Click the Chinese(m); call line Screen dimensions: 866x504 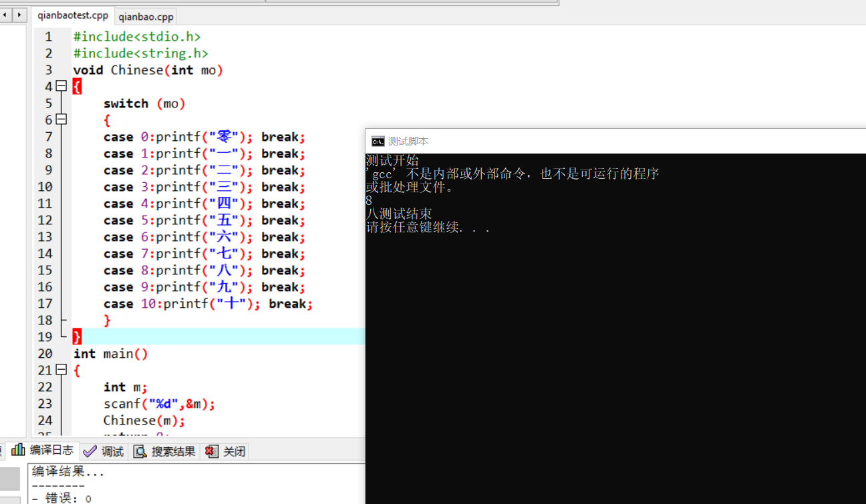144,421
